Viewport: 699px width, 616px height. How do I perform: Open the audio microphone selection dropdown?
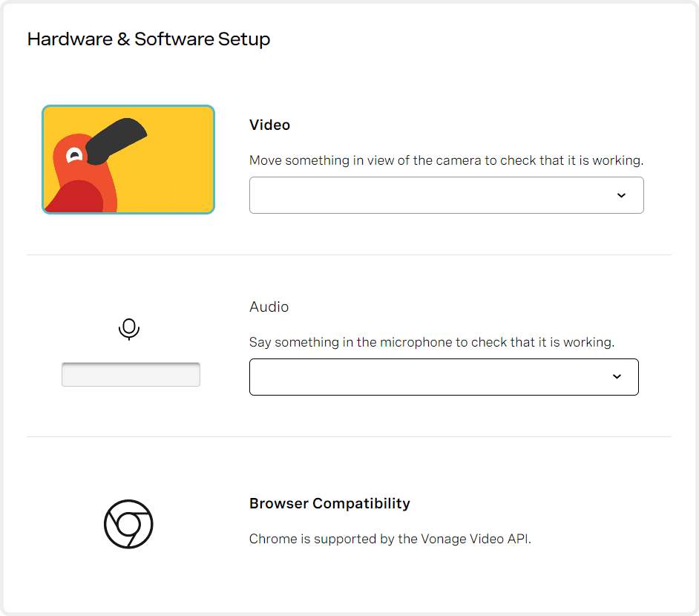click(443, 377)
